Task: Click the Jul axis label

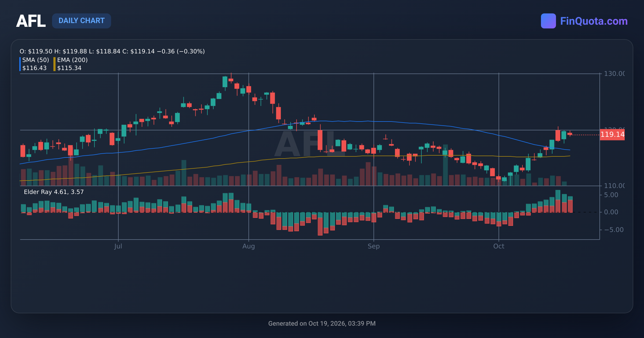Action: click(x=118, y=246)
